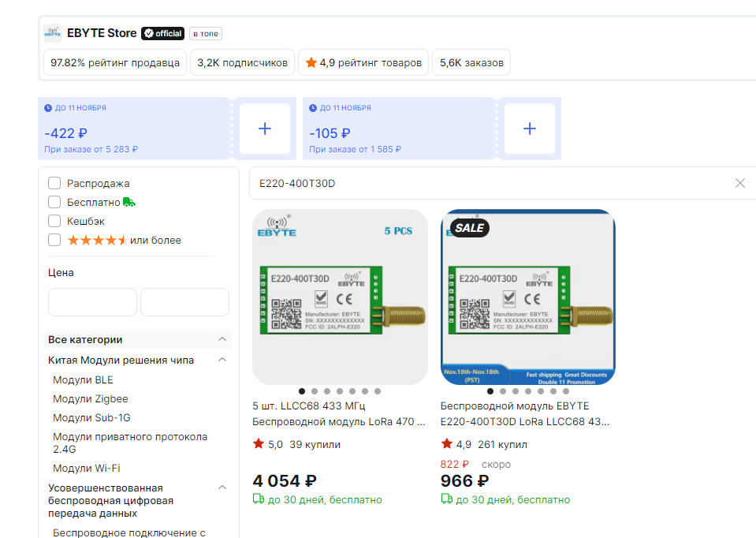756x538 pixels.
Task: Click the red star rating of 5 pcs product
Action: (x=259, y=443)
